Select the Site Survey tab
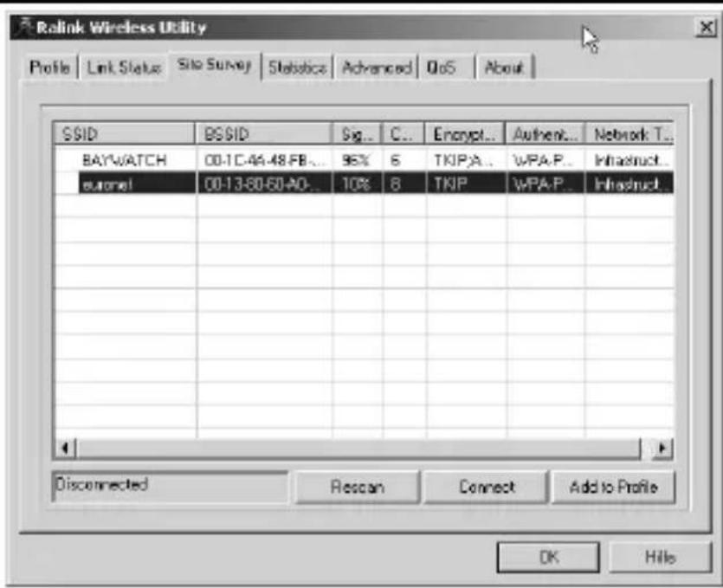Image resolution: width=723 pixels, height=588 pixels. 215,65
